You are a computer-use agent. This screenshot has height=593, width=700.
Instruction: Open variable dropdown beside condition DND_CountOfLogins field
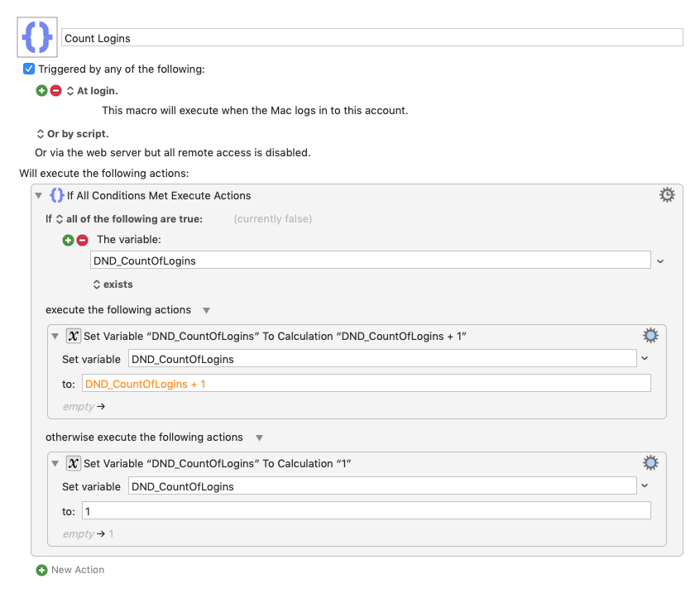(660, 261)
